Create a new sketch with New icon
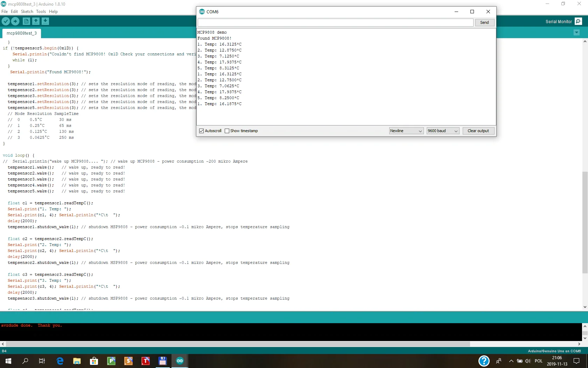Screen dimensions: 588x368 click(x=26, y=21)
